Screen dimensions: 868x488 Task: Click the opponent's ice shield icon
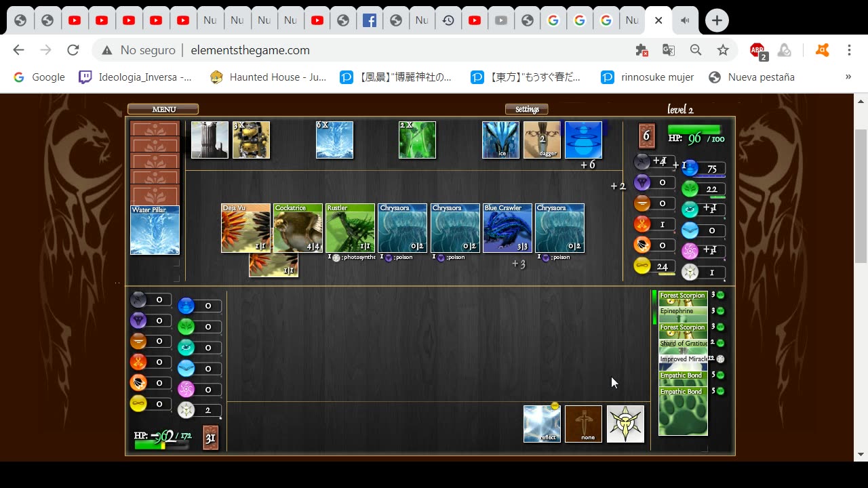point(500,140)
